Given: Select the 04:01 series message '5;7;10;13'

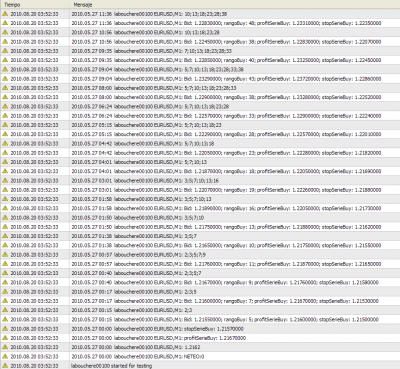Looking at the screenshot, I should click(139, 162).
